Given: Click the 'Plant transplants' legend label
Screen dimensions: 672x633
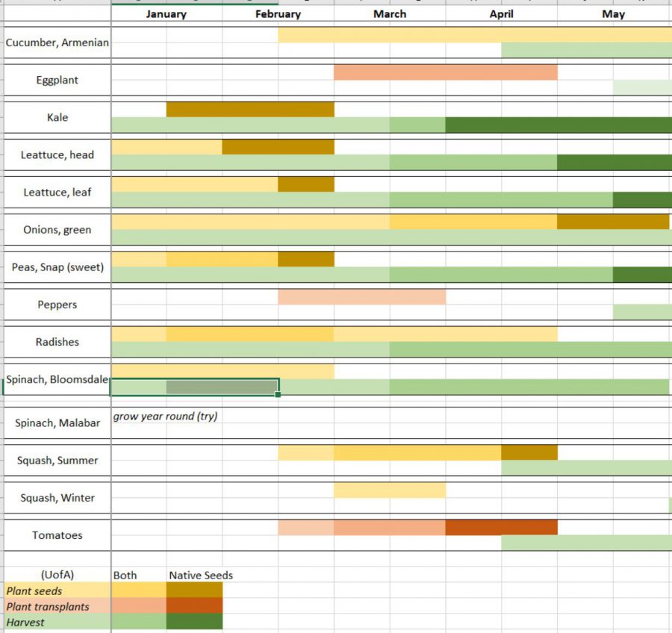Looking at the screenshot, I should click(57, 606).
